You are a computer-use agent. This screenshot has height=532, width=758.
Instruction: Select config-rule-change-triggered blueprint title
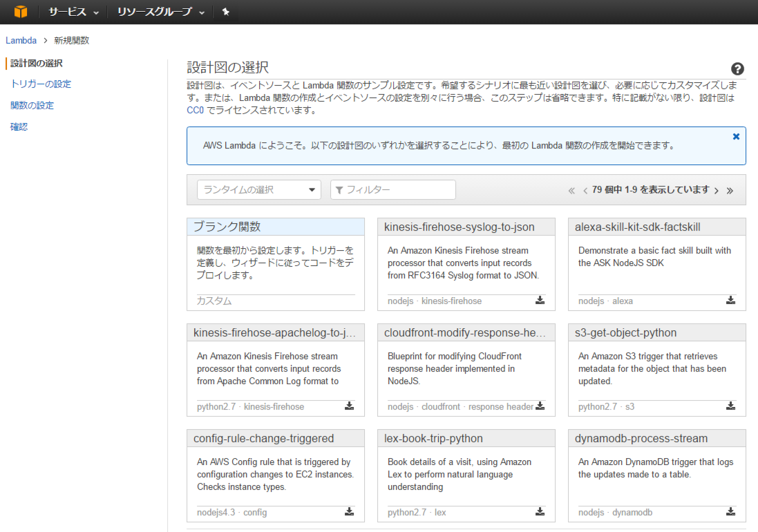(263, 439)
